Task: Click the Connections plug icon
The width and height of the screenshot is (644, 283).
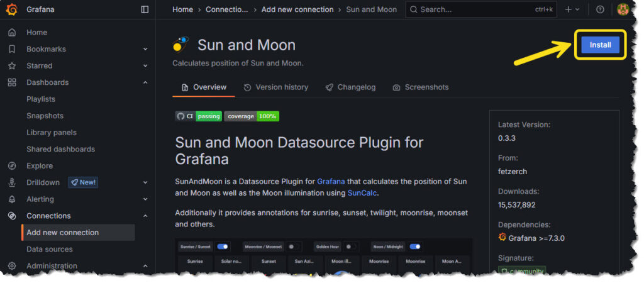Action: (12, 216)
